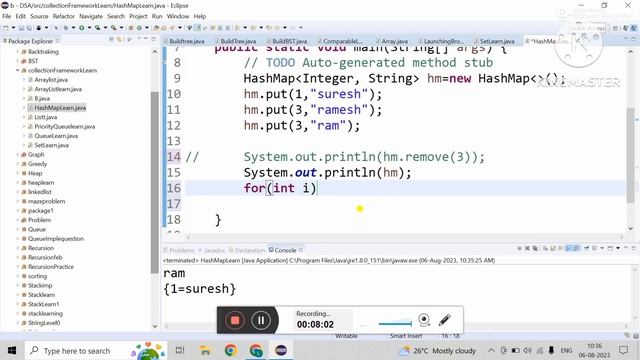This screenshot has height=360, width=640.
Task: Click the recorder volume slider
Action: (x=395, y=323)
